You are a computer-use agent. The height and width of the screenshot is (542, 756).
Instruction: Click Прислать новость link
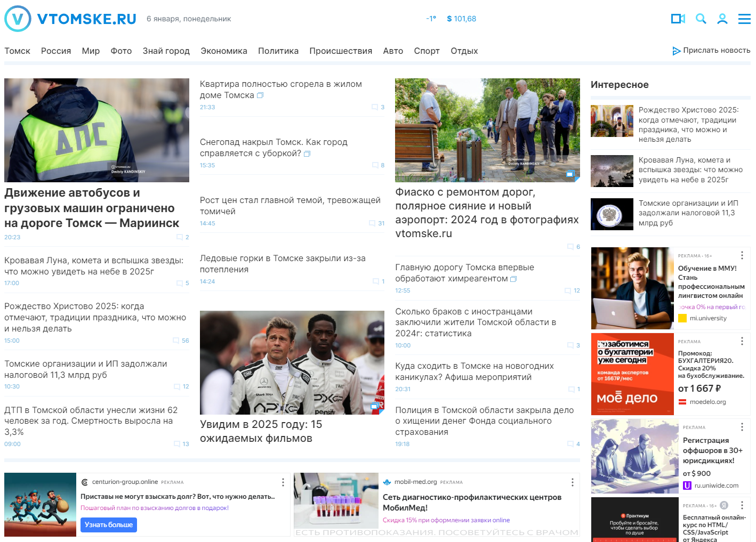717,51
